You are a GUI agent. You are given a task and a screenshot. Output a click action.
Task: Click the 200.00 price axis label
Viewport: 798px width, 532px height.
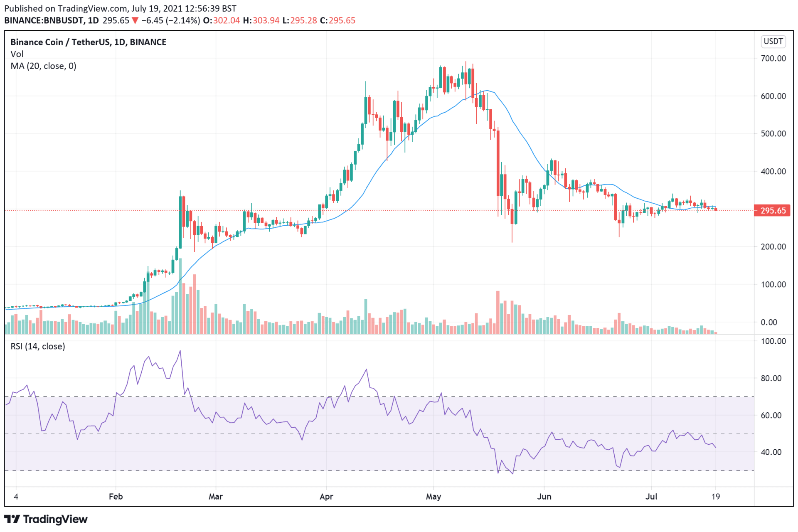pos(773,247)
